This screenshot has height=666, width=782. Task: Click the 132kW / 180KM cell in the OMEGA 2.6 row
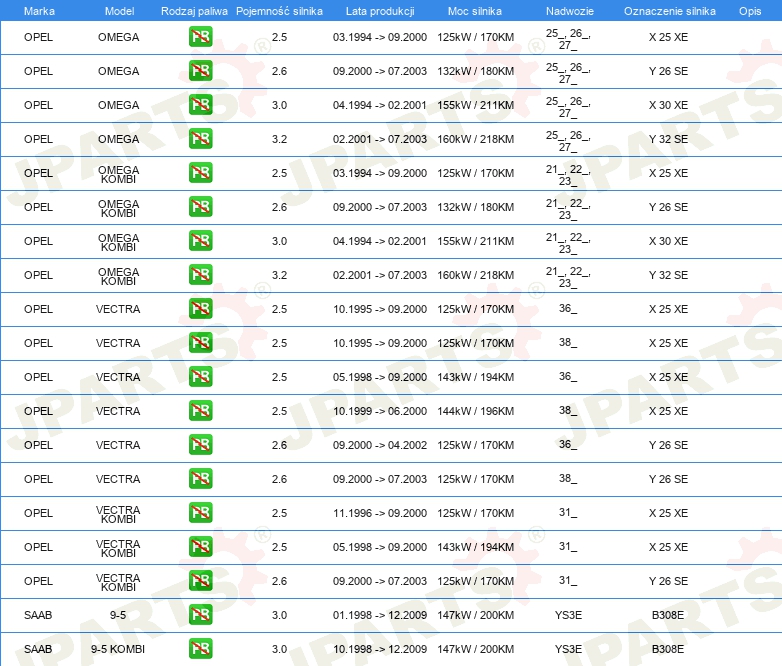point(475,71)
